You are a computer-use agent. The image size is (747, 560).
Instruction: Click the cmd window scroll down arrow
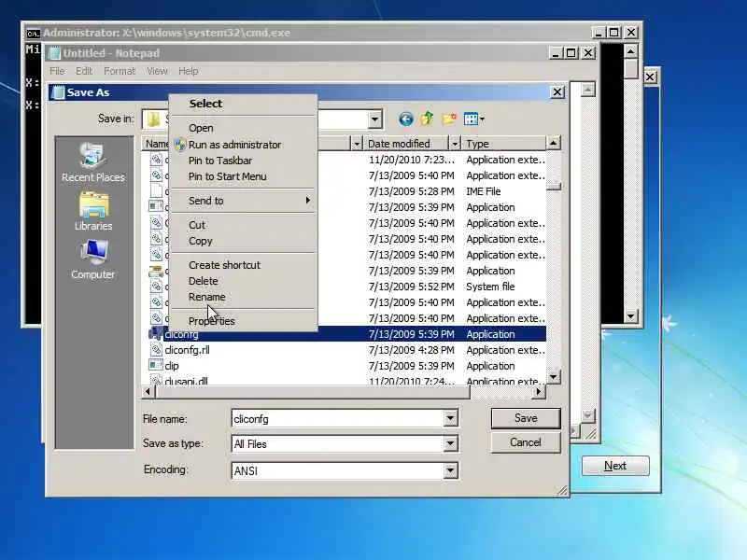click(x=630, y=315)
